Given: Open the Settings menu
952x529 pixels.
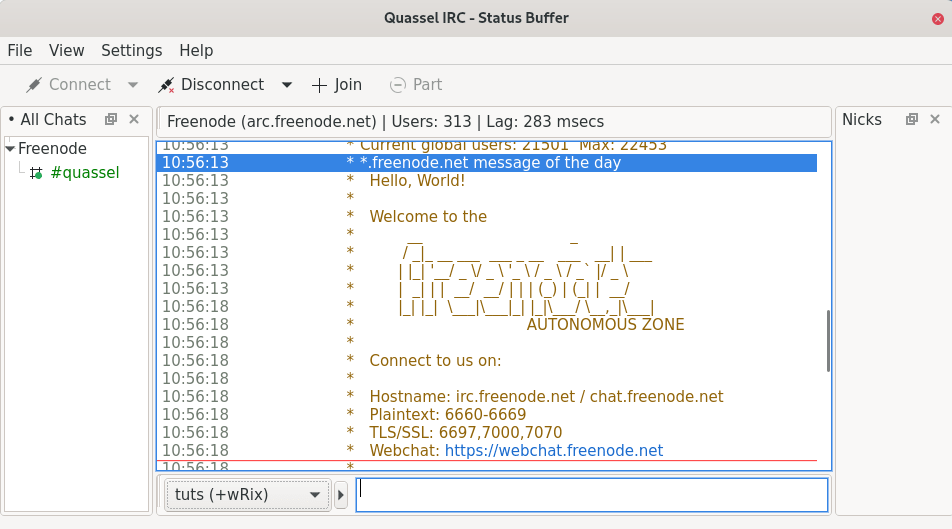Looking at the screenshot, I should [x=131, y=50].
